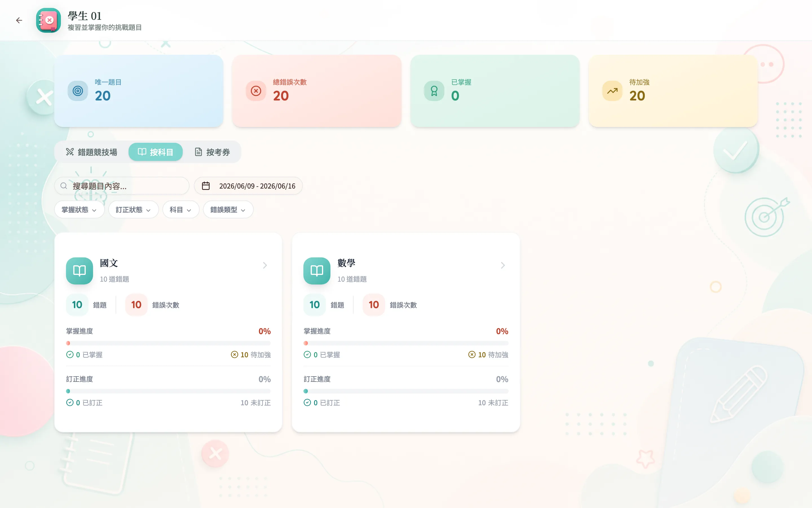Click the 國文 掌握進度 progress bar

click(168, 343)
